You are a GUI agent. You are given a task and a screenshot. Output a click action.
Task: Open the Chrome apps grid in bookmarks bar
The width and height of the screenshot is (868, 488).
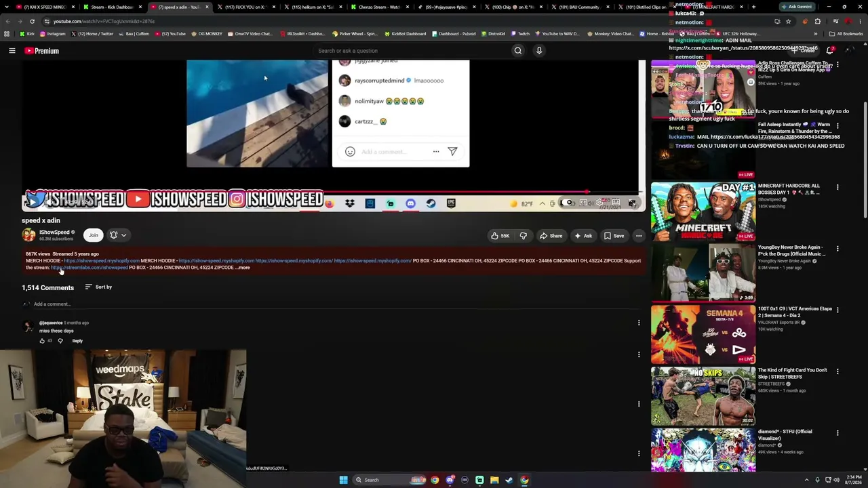[7, 34]
